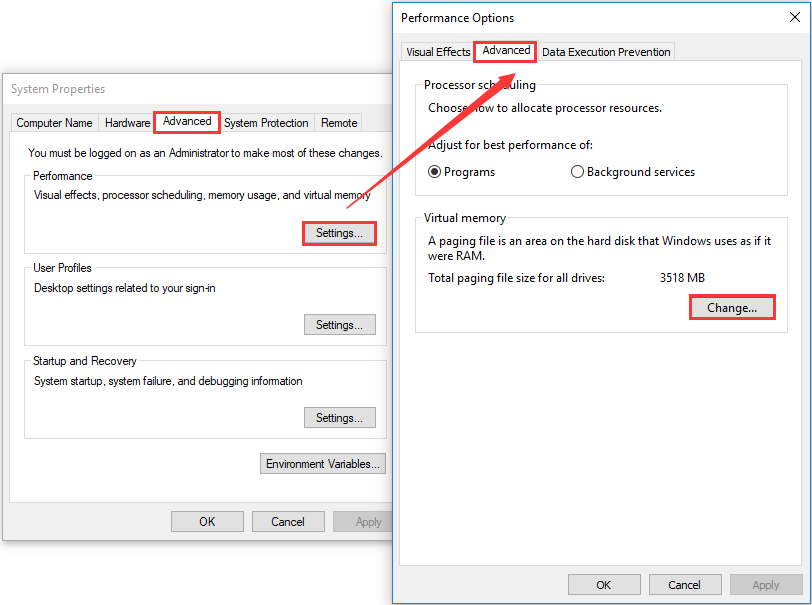The height and width of the screenshot is (605, 812).
Task: Open User Profiles Settings
Action: [x=339, y=324]
